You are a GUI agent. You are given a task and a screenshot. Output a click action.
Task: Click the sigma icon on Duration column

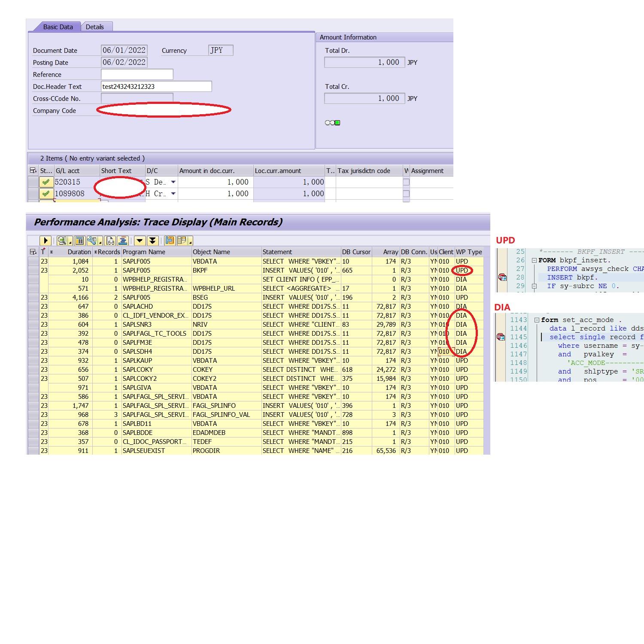(x=52, y=252)
